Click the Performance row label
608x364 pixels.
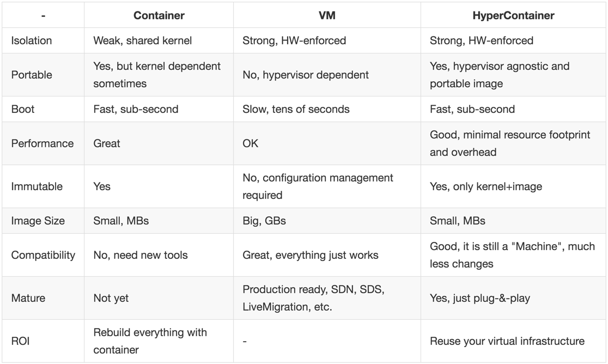click(x=42, y=143)
